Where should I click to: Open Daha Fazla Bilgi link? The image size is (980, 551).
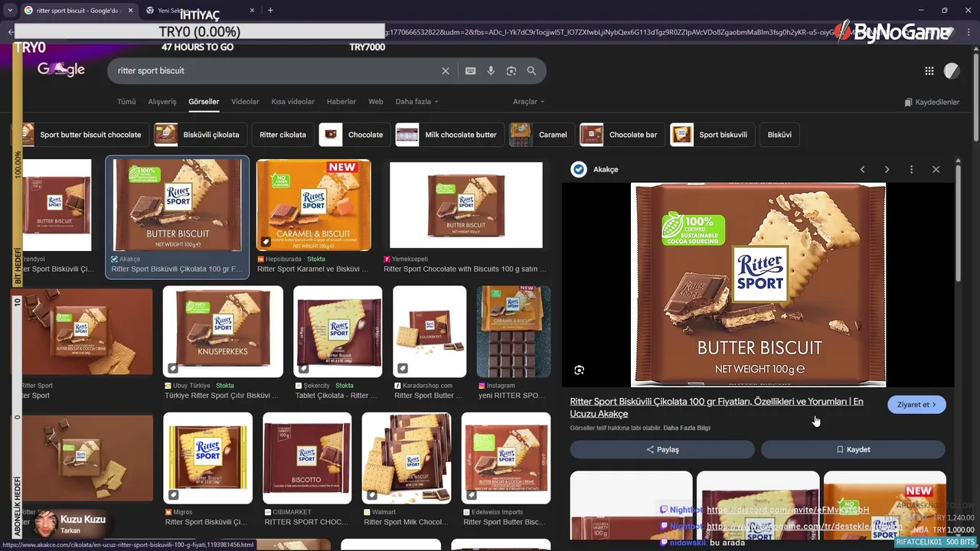pos(687,428)
